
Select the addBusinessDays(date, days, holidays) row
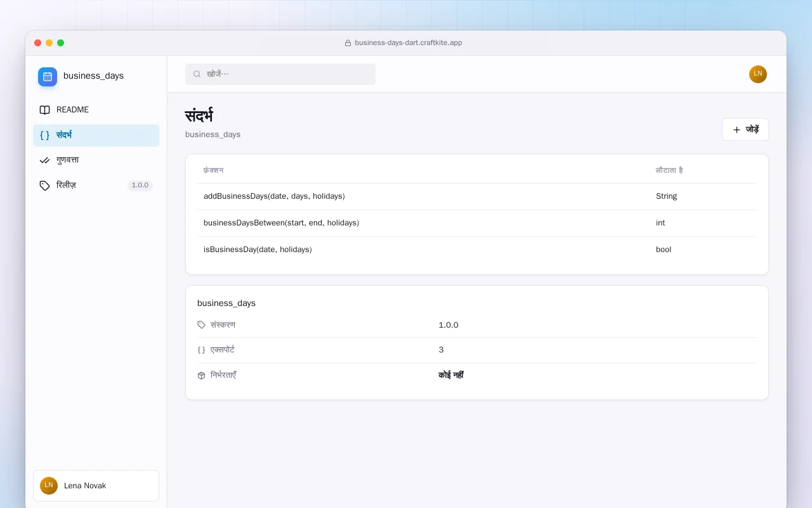tap(477, 196)
